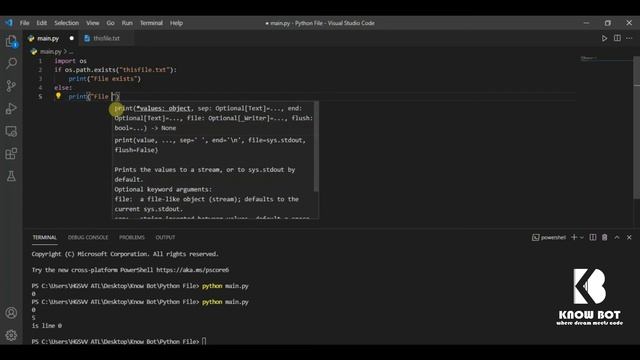Screen dimensions: 640x360
Task: Switch to the thisfile.txt editor tab
Action: [106, 38]
